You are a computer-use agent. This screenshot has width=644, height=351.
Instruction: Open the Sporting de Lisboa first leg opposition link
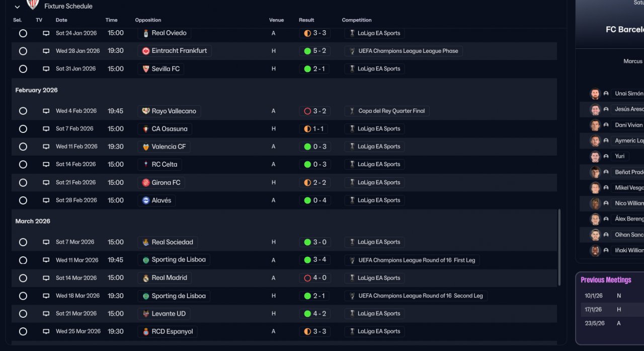pos(179,260)
